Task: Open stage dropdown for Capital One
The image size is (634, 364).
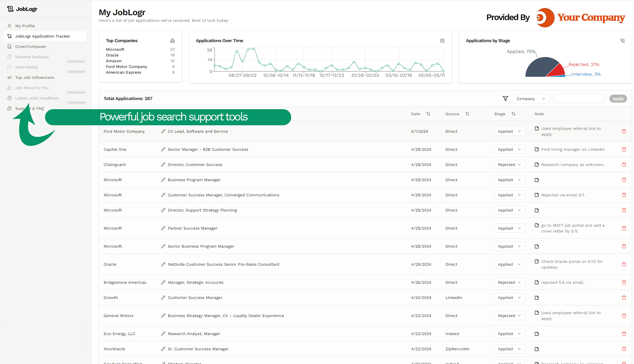Action: click(x=509, y=149)
